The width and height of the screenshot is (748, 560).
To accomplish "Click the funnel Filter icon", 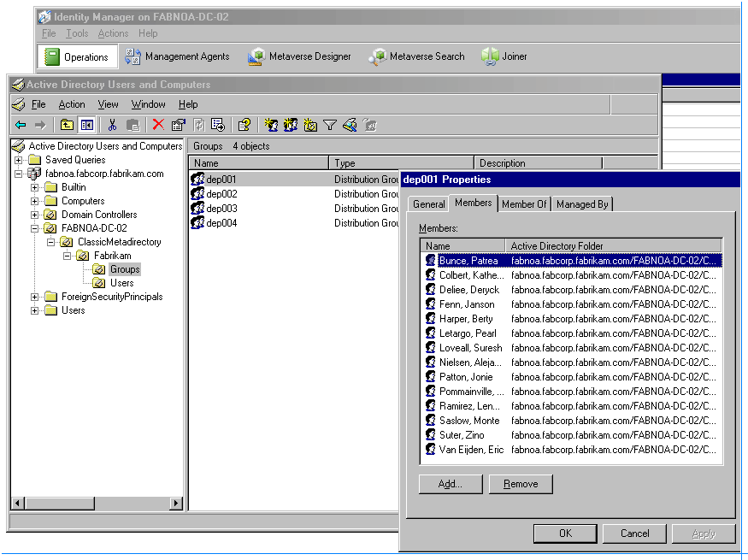I will pos(330,125).
